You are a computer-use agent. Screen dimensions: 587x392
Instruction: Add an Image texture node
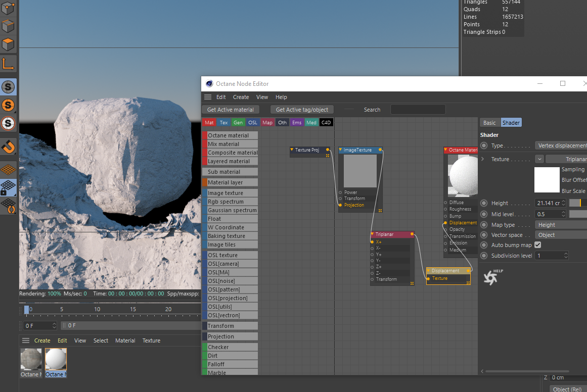230,193
